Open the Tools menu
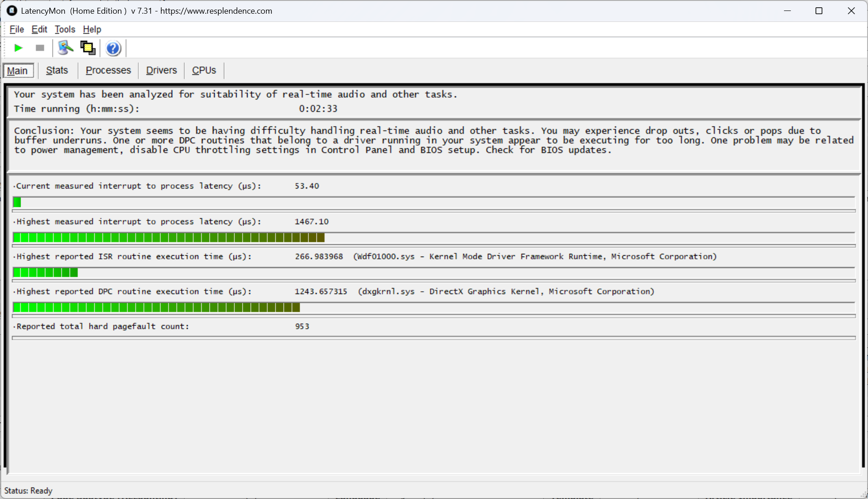The image size is (868, 499). [65, 29]
